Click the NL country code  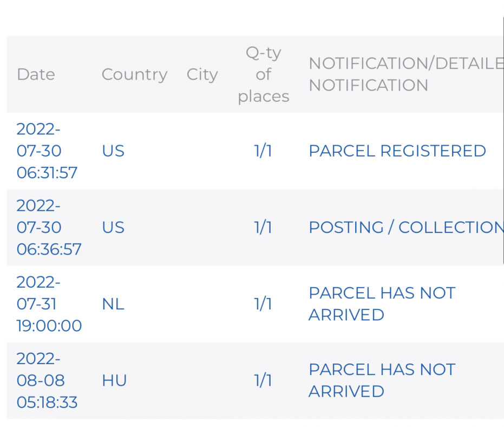[x=113, y=304]
